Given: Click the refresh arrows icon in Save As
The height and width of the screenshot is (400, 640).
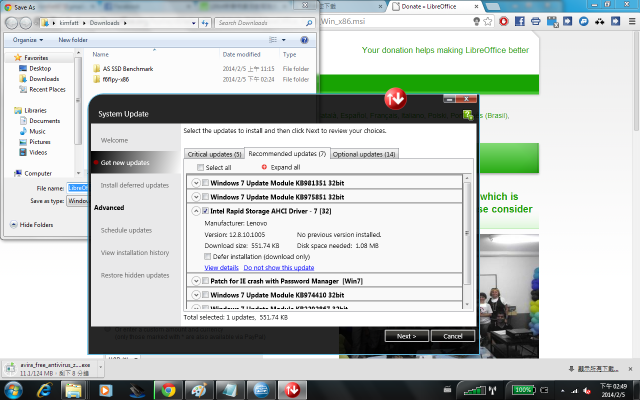Looking at the screenshot, I should point(205,23).
